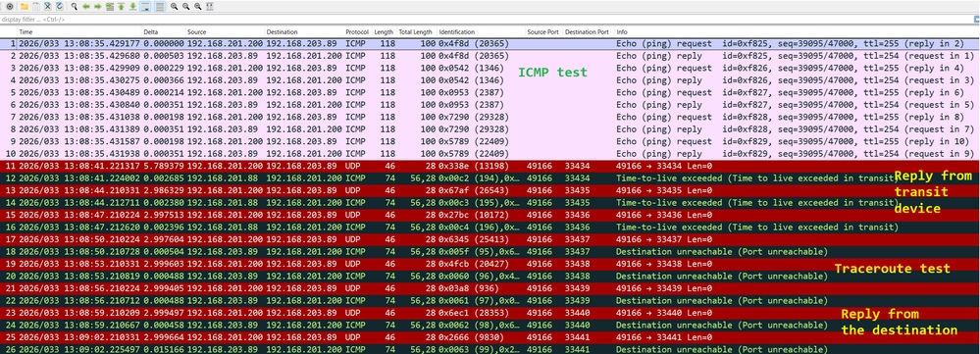Select packet 23 UDP 49166 → 33440

coord(490,312)
